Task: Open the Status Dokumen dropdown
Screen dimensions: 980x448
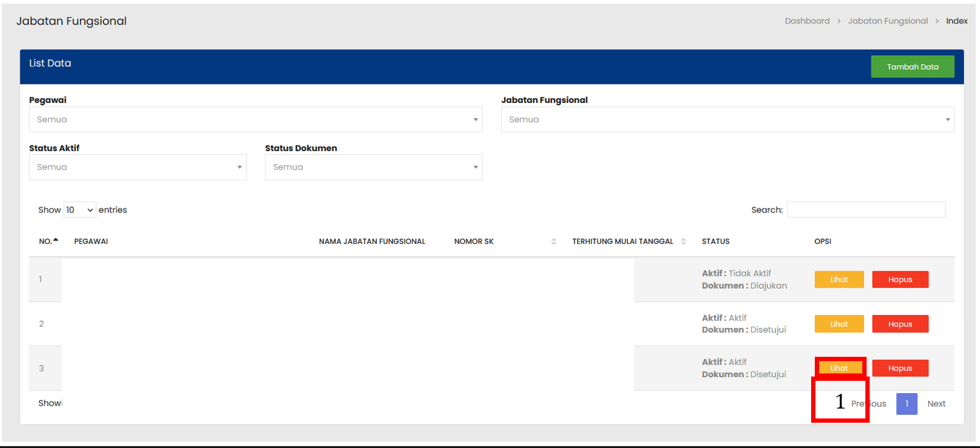Action: point(374,167)
